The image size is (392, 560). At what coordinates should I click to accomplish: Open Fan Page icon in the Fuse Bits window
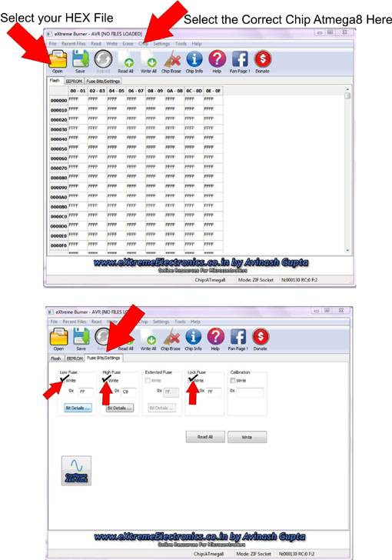click(x=238, y=339)
